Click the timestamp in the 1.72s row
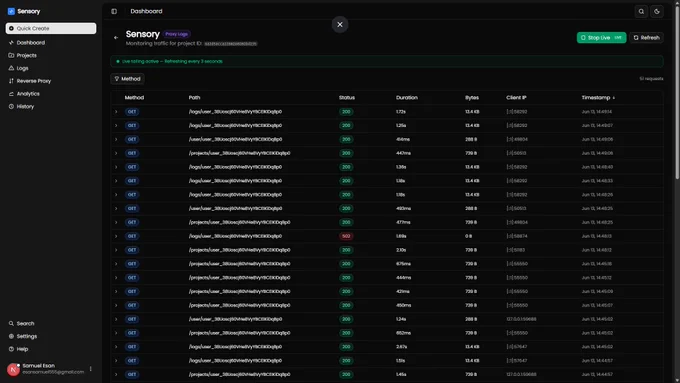The height and width of the screenshot is (383, 680). pyautogui.click(x=597, y=112)
